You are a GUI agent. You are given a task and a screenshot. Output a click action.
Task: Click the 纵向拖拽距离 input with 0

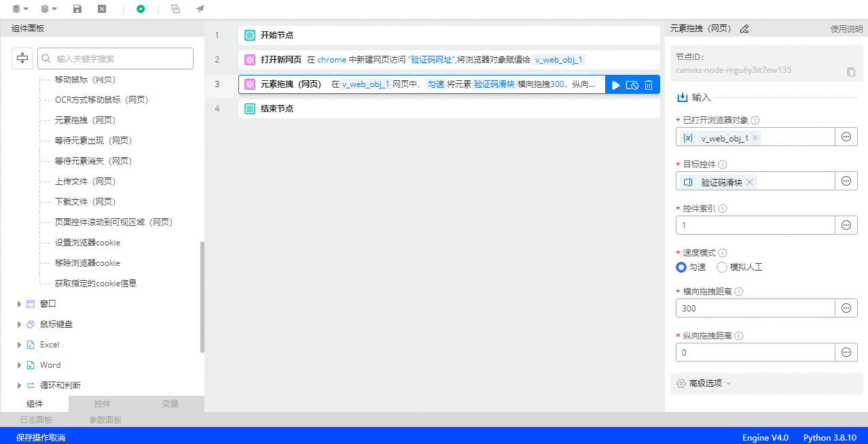pyautogui.click(x=755, y=352)
